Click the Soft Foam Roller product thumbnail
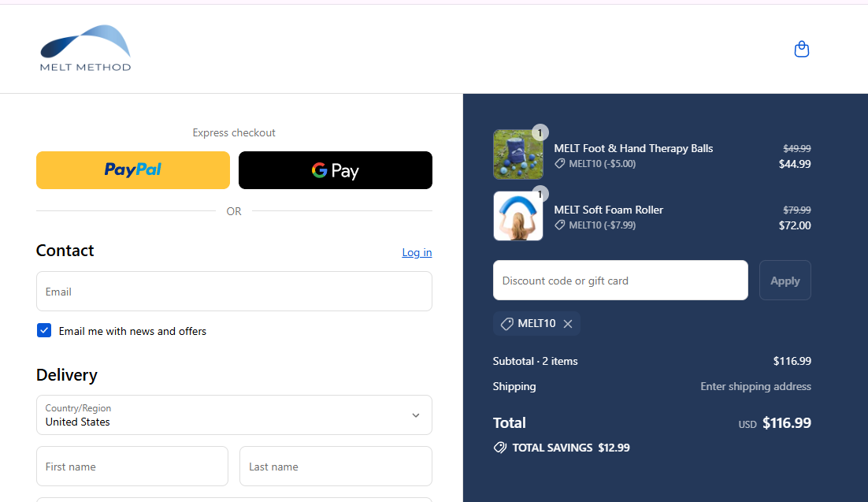 pos(518,216)
